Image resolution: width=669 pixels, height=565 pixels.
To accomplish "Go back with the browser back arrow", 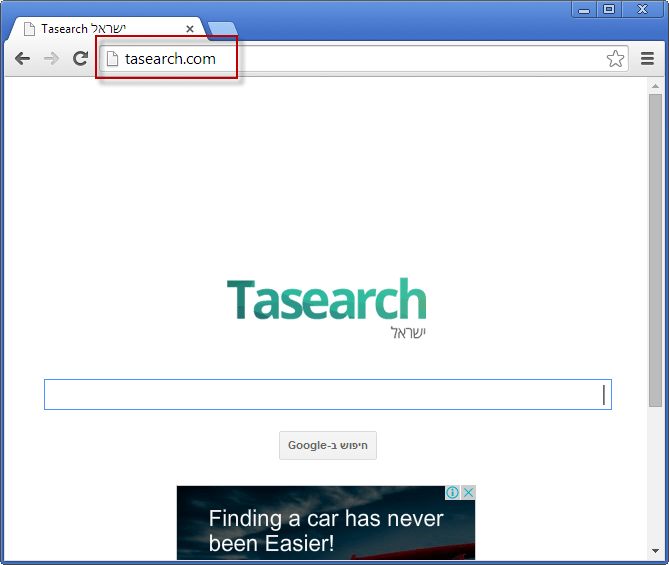I will point(22,58).
